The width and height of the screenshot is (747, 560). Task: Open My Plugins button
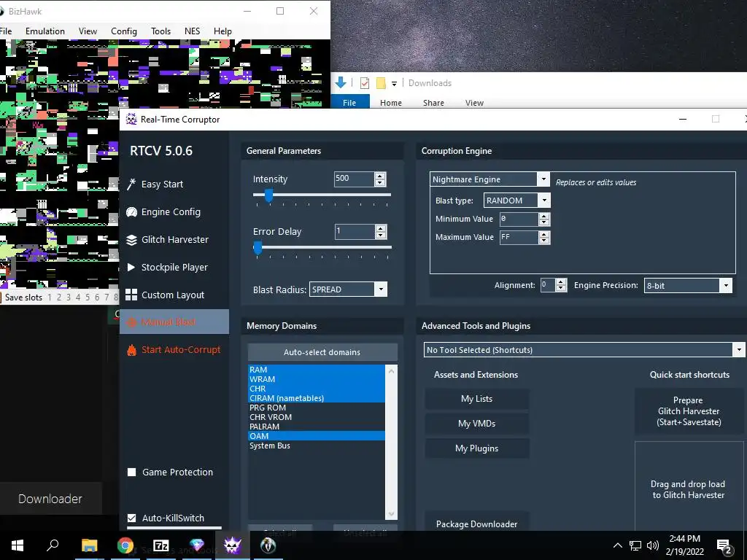pyautogui.click(x=476, y=448)
